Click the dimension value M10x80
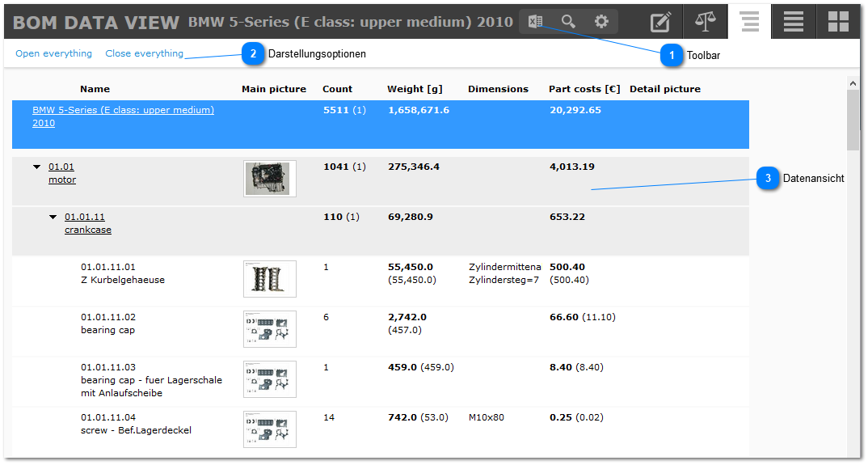Screen dimensions: 868x465 [487, 417]
